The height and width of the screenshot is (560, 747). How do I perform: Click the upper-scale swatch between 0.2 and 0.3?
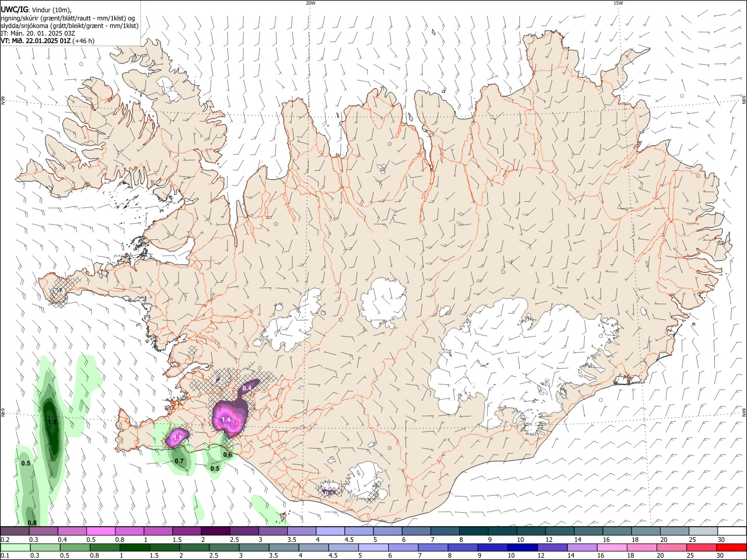point(15,531)
